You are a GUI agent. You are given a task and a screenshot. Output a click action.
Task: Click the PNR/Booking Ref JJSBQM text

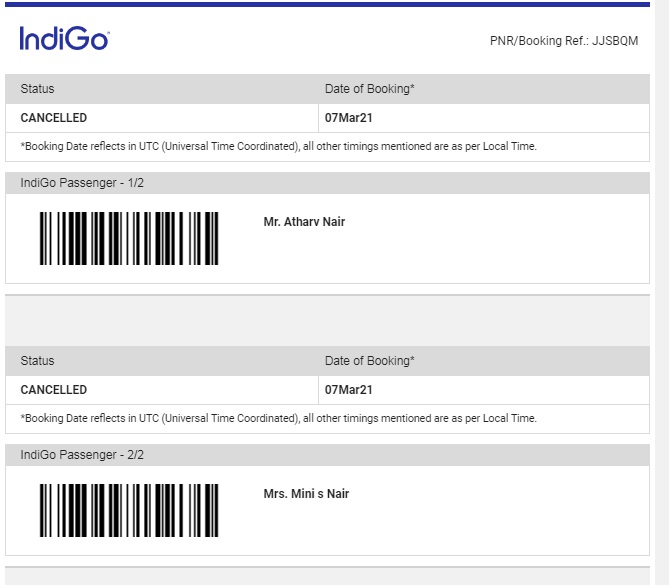click(564, 41)
